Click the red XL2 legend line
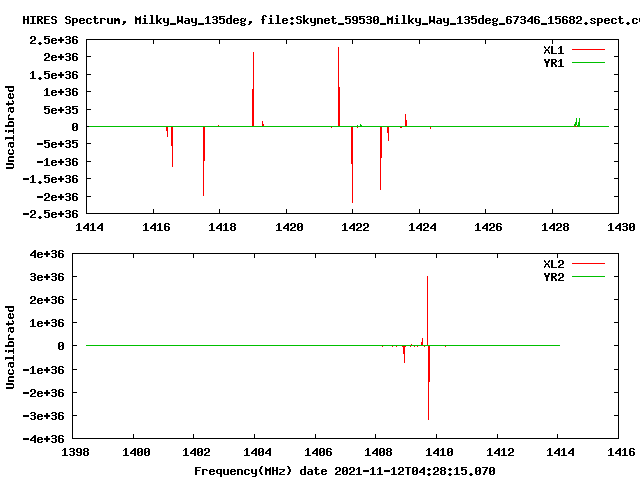Viewport: 640px width, 480px height. coord(588,264)
